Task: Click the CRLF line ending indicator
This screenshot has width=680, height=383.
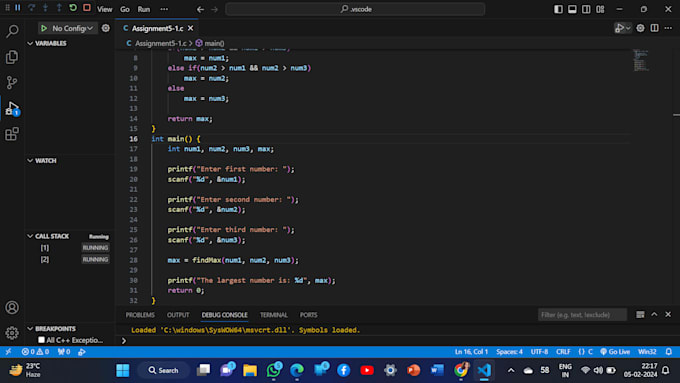Action: (x=563, y=351)
